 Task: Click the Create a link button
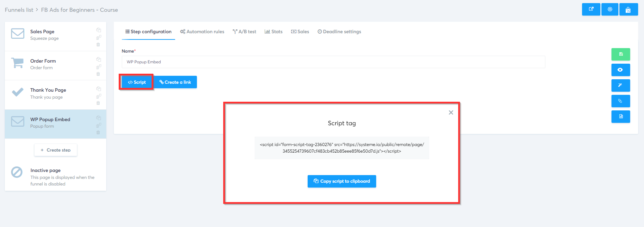click(x=175, y=82)
